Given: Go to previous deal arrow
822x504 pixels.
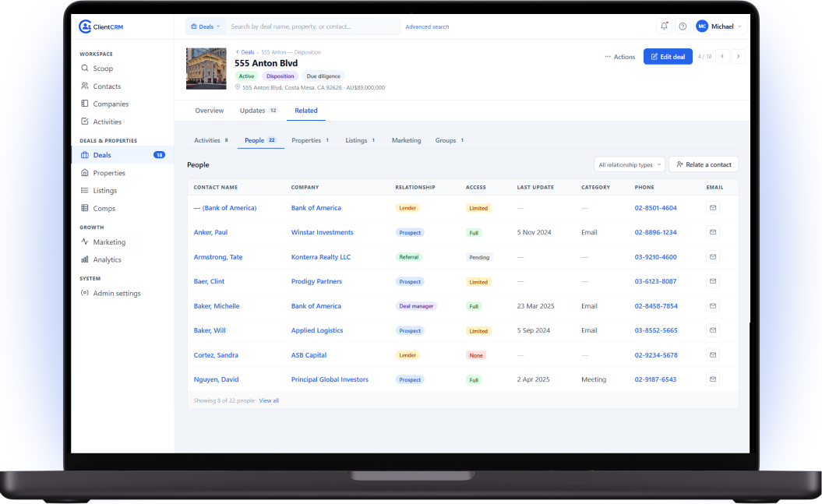Looking at the screenshot, I should click(722, 56).
